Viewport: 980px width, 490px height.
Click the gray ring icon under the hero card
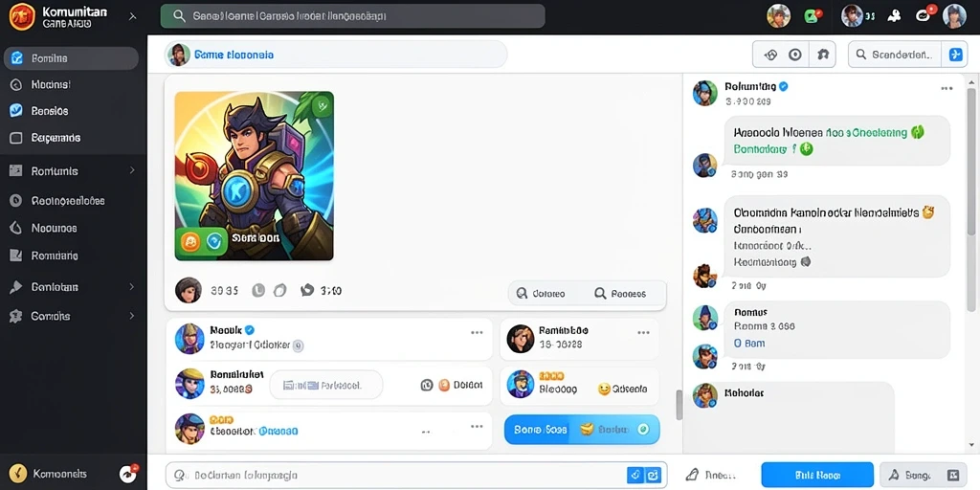point(280,290)
